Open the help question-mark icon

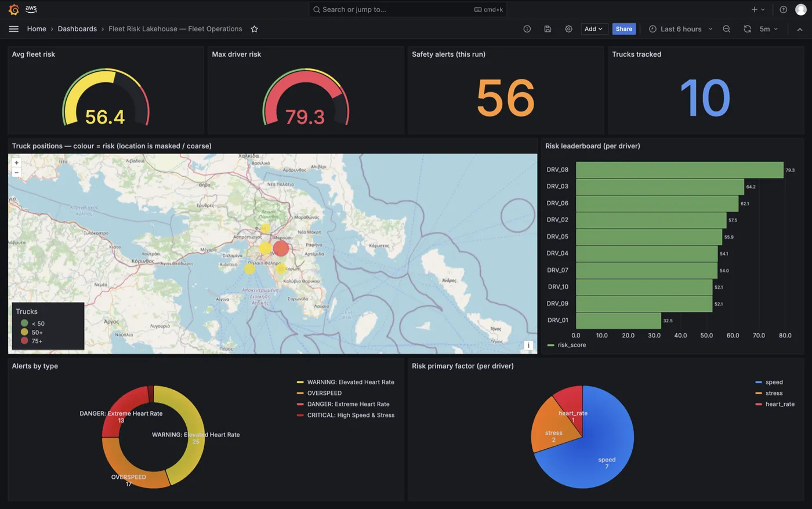pos(783,9)
